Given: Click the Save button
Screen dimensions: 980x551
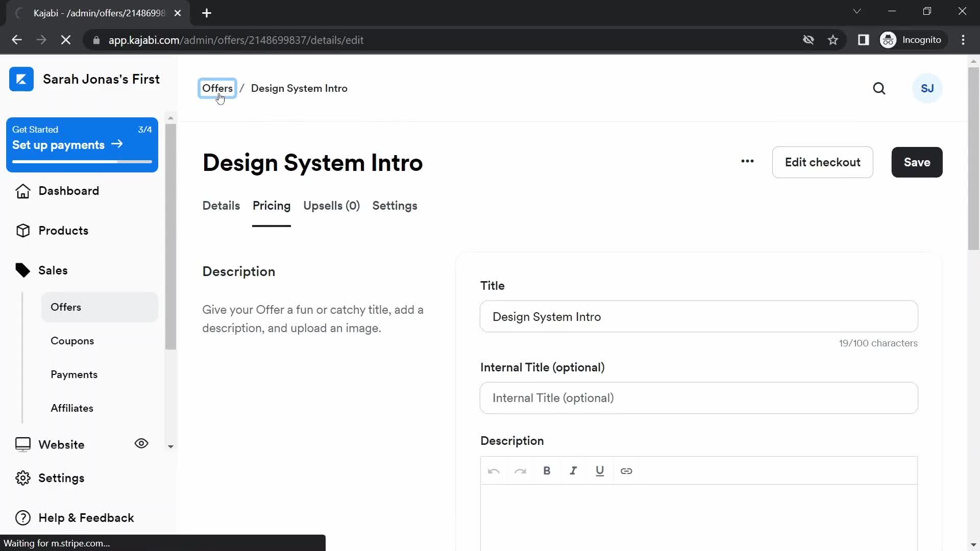Looking at the screenshot, I should coord(917,162).
